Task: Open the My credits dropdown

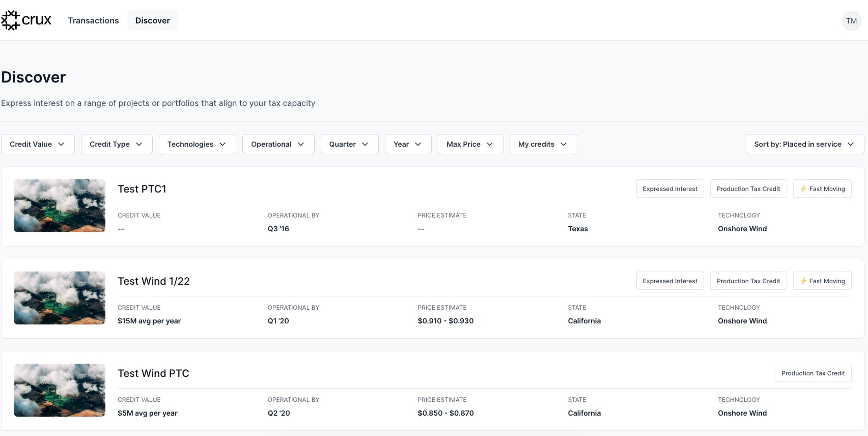Action: [543, 144]
